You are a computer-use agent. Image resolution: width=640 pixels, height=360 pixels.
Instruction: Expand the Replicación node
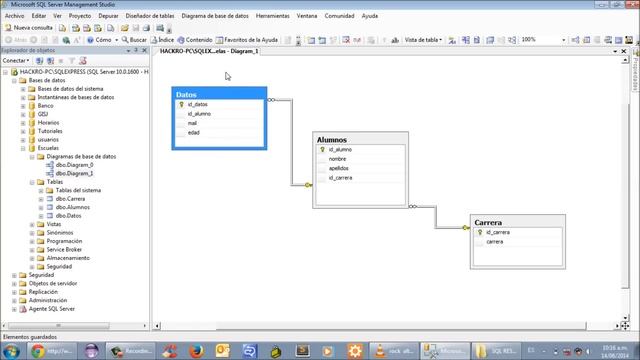(x=14, y=292)
